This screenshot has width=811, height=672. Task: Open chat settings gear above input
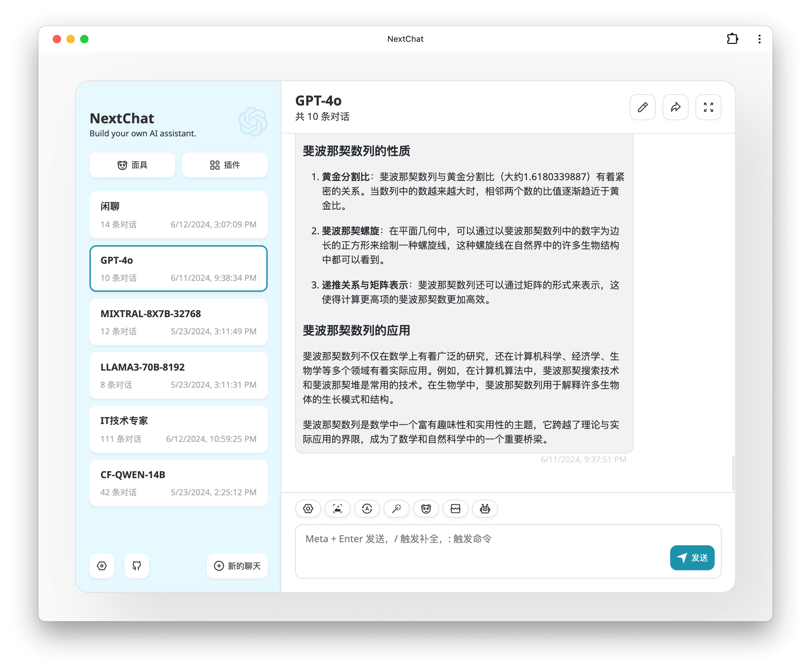click(308, 509)
